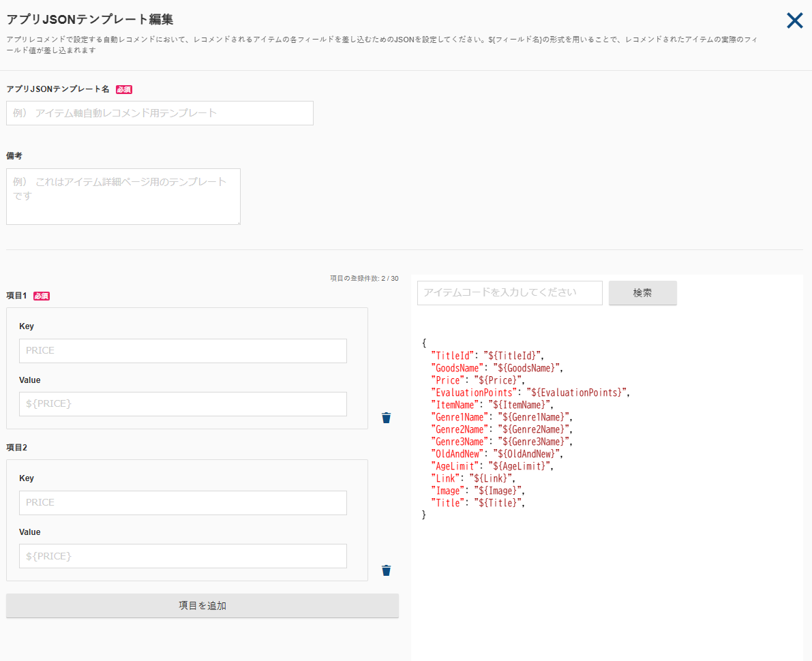The width and height of the screenshot is (812, 661).
Task: Select the "Link" line in JSON preview
Action: pyautogui.click(x=472, y=479)
